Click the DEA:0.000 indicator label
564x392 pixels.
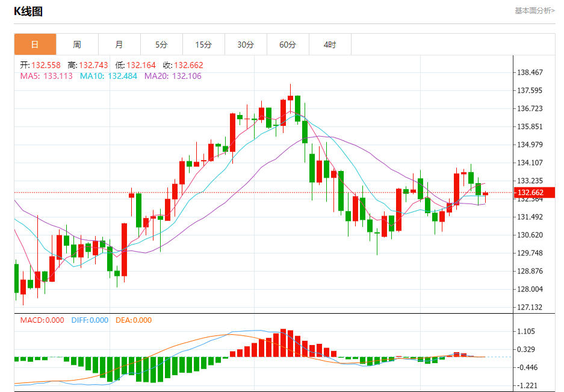tap(134, 320)
